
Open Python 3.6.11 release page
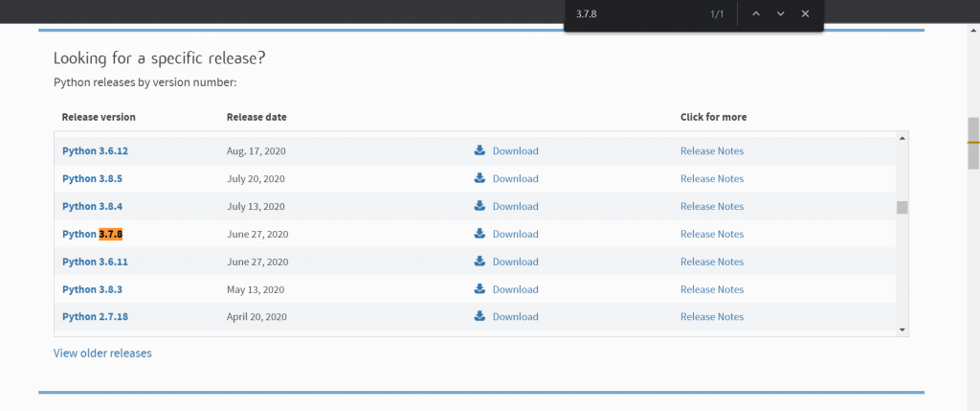95,262
